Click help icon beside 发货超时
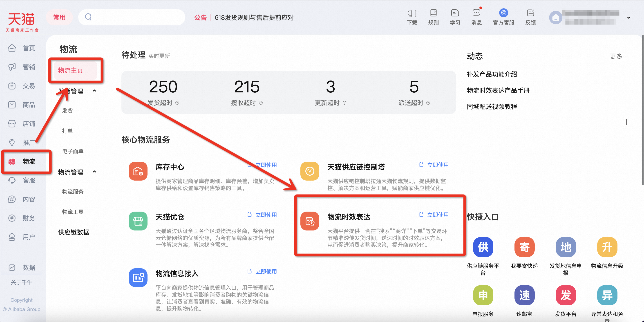 [177, 103]
